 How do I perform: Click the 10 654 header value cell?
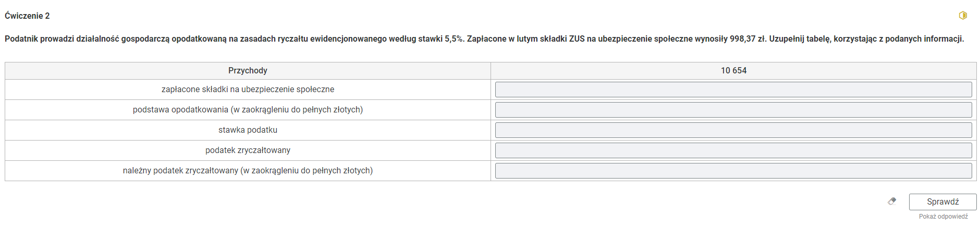coord(733,71)
